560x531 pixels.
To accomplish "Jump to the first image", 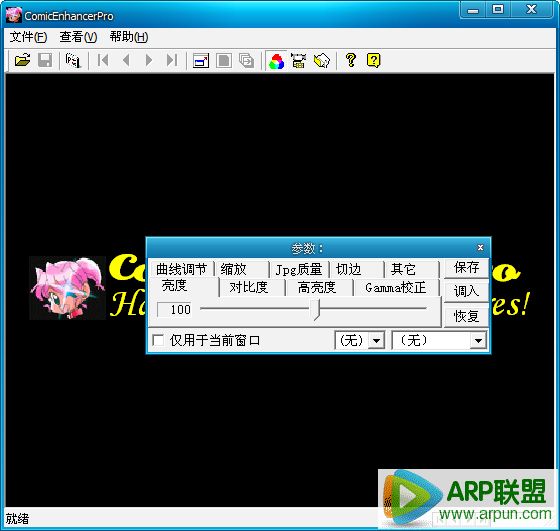I will [103, 60].
